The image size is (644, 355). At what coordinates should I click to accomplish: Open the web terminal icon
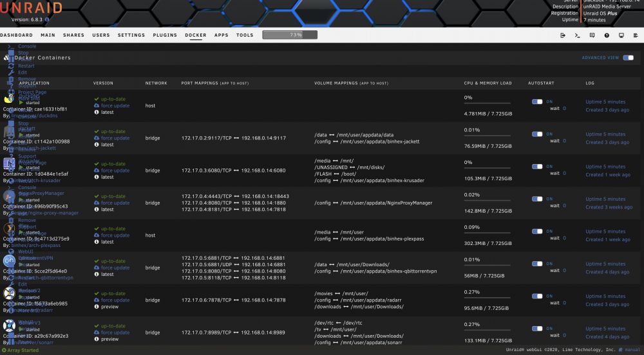coord(577,35)
